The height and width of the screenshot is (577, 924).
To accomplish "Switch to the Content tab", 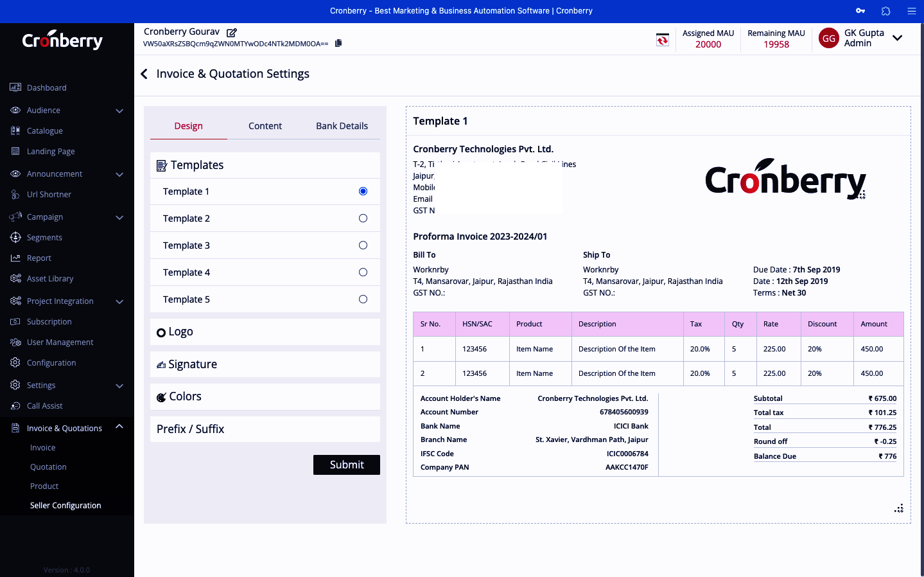I will click(265, 126).
